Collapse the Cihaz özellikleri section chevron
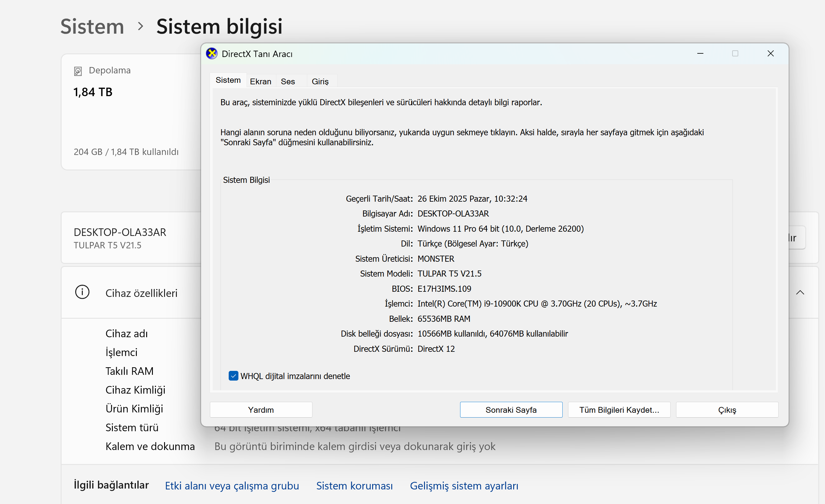Screen dimensions: 825x504 point(800,293)
